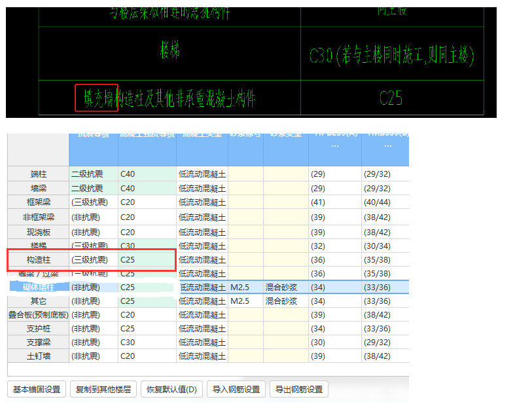Click (40/44) value in 框架梁 row
This screenshot has width=532, height=410.
tap(385, 202)
